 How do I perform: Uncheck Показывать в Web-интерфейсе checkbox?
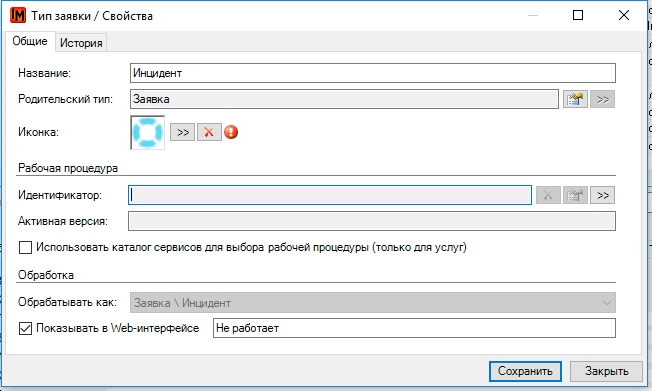25,329
